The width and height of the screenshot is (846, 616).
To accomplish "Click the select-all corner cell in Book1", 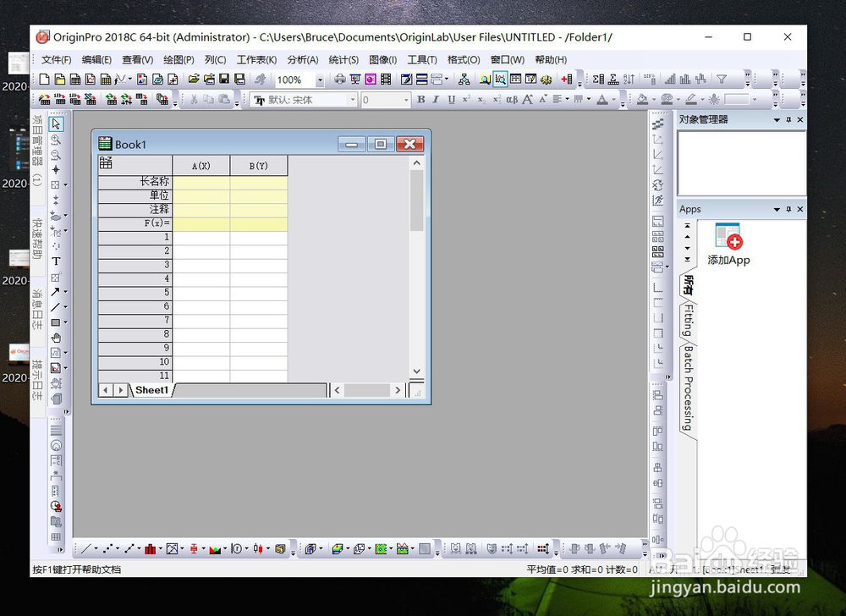I will pyautogui.click(x=135, y=165).
